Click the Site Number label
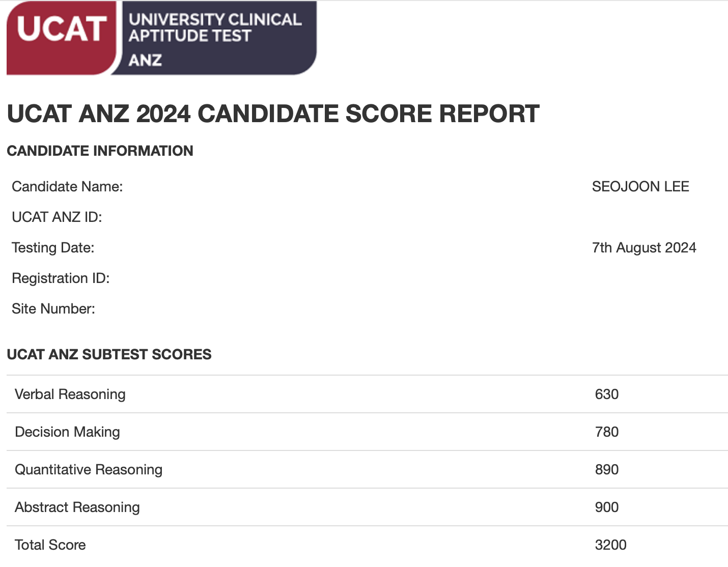728x567 pixels. click(x=53, y=309)
